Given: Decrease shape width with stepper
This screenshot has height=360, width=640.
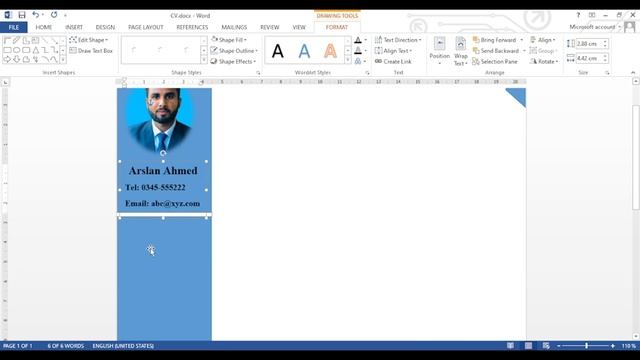Looking at the screenshot, I should click(x=605, y=61).
